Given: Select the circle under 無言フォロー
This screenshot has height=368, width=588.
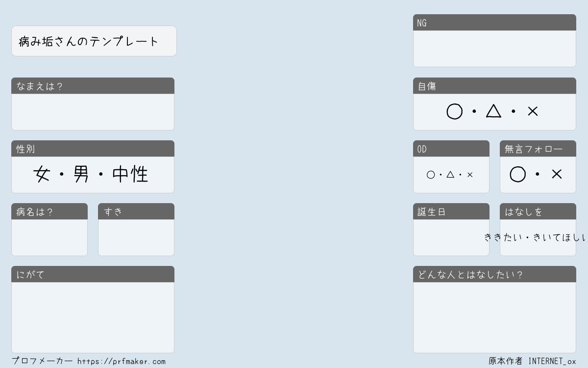Looking at the screenshot, I should (x=517, y=174).
